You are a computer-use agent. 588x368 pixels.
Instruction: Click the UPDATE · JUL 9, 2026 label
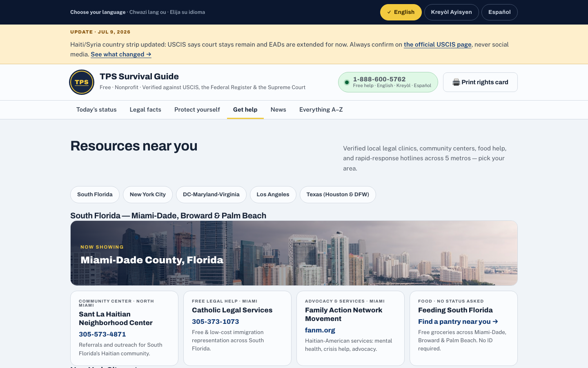pyautogui.click(x=100, y=32)
